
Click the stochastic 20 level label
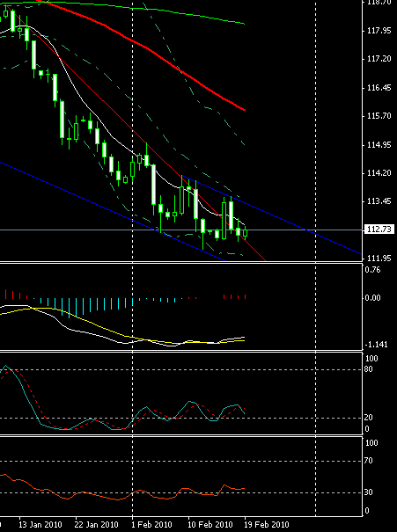369,418
